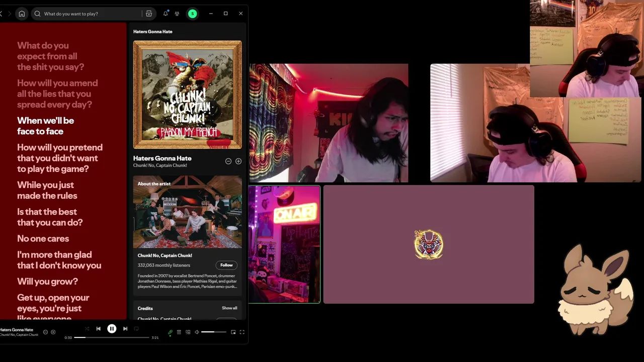This screenshot has height=362, width=644.
Task: Click the minus icon in bottom player bar
Action: pyautogui.click(x=45, y=332)
